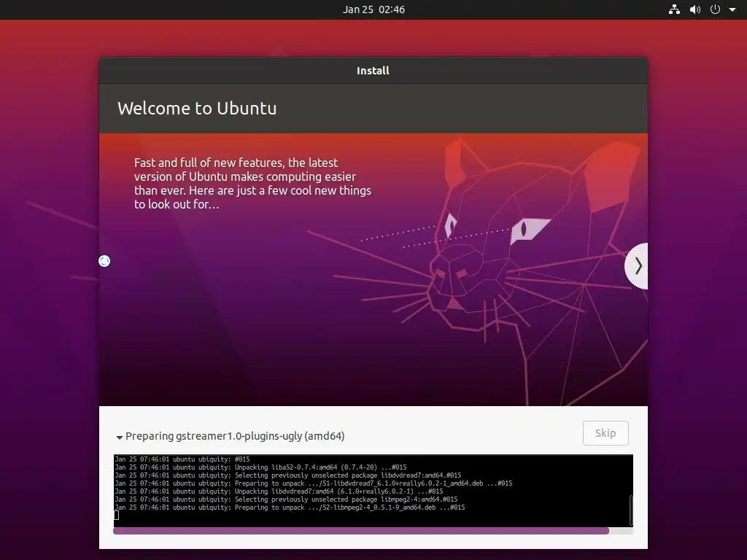Click log line 'Selecting previously unselected package libmpeg2-4'
The height and width of the screenshot is (560, 747).
click(x=286, y=499)
